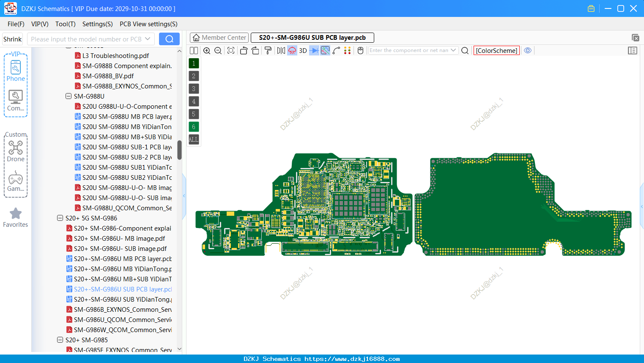Screen dimensions: 644x363
Task: Click the mouse settings icon
Action: pyautogui.click(x=361, y=50)
